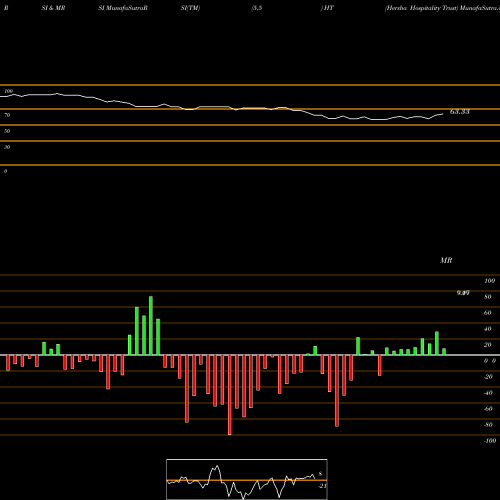
Task: Click the MR axis label 40
Action: (488, 329)
